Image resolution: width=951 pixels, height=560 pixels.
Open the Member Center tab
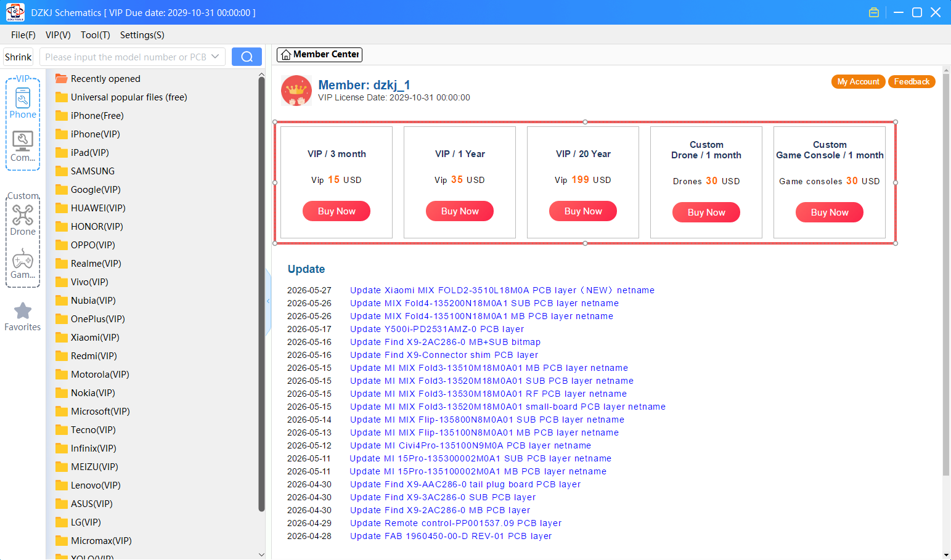pyautogui.click(x=319, y=54)
